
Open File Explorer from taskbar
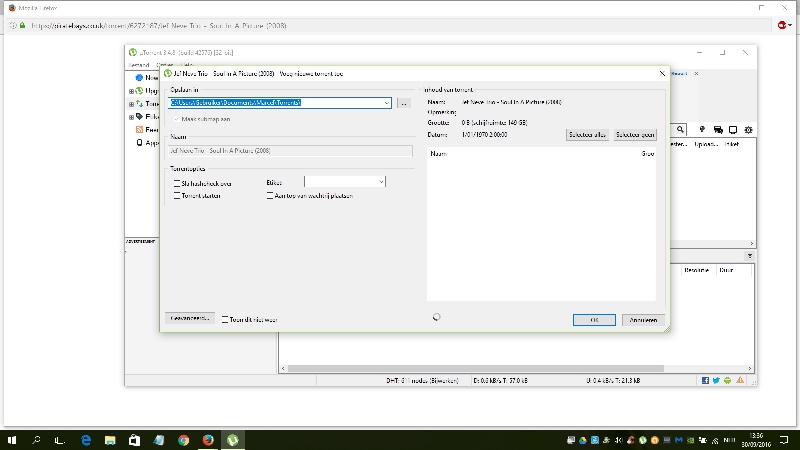(x=110, y=440)
